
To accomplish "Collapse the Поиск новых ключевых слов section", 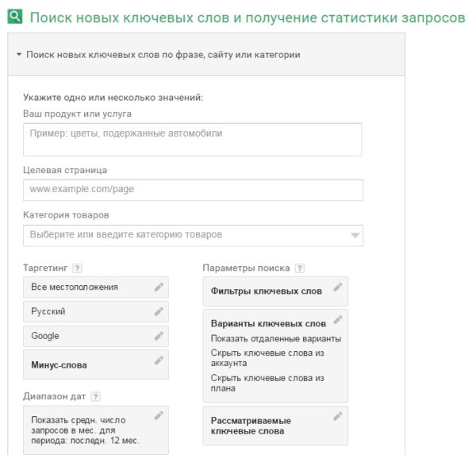I will (x=19, y=55).
